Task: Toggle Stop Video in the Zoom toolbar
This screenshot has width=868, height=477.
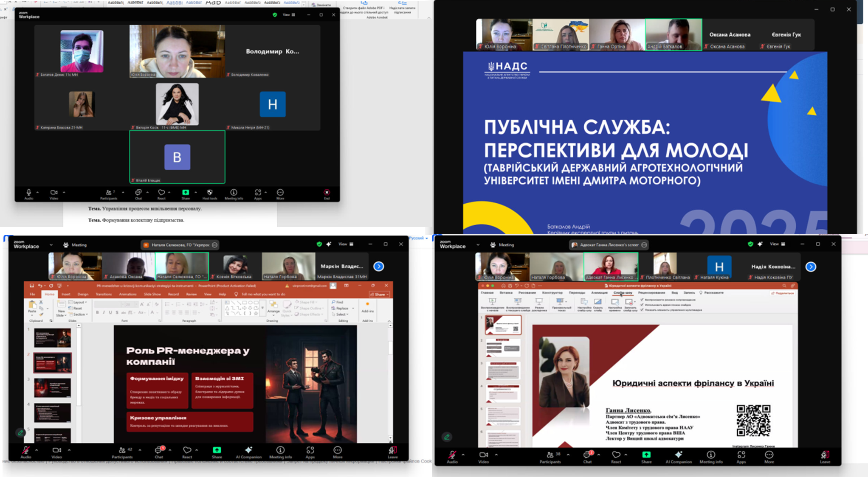Action: click(57, 449)
